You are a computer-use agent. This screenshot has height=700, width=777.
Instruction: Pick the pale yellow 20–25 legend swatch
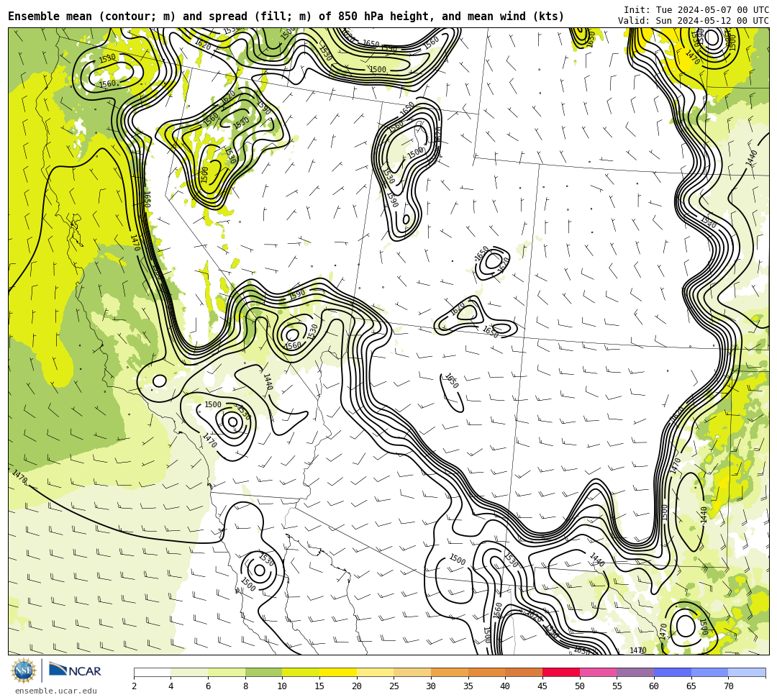coord(375,672)
